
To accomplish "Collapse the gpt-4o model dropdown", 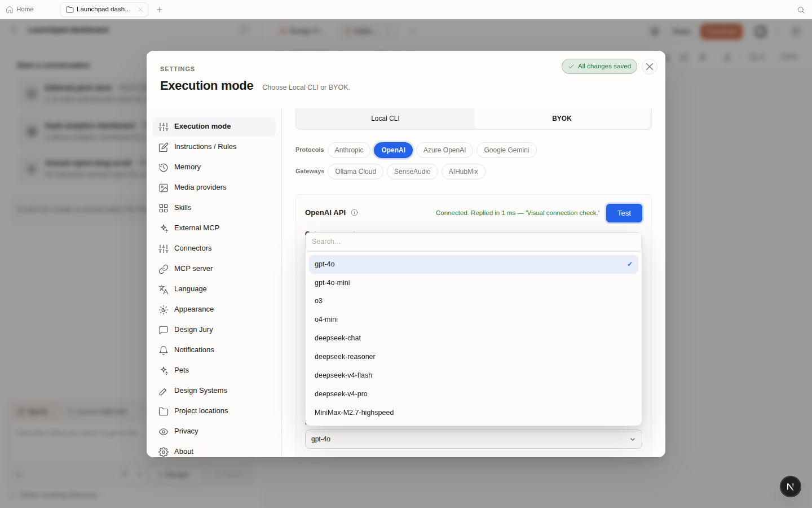I will pyautogui.click(x=474, y=439).
